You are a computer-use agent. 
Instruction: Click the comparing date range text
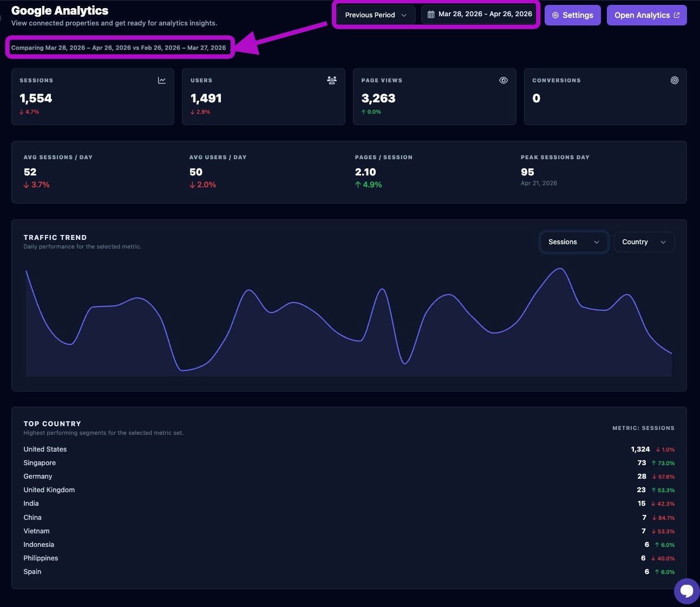[x=119, y=48]
